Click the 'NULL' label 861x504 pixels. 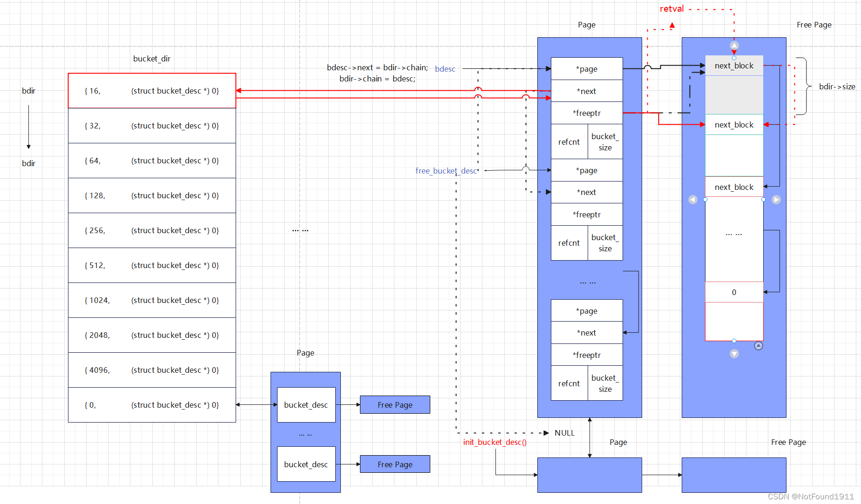click(564, 433)
